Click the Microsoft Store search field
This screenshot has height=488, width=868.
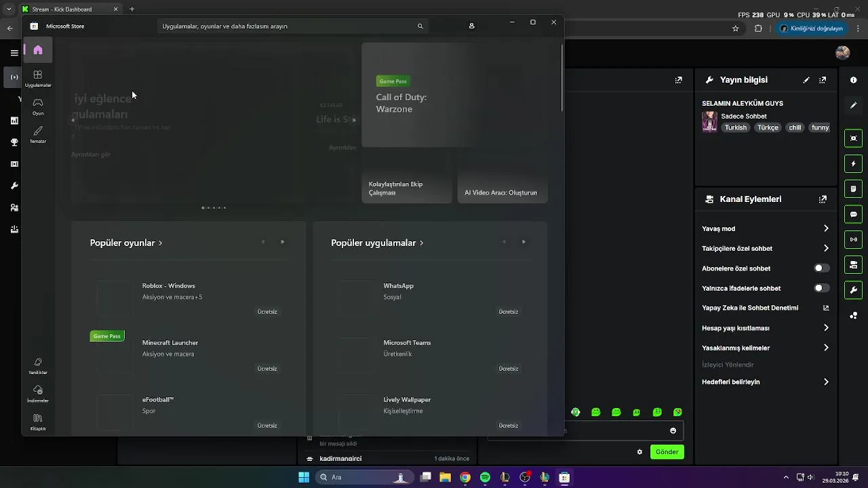[293, 26]
